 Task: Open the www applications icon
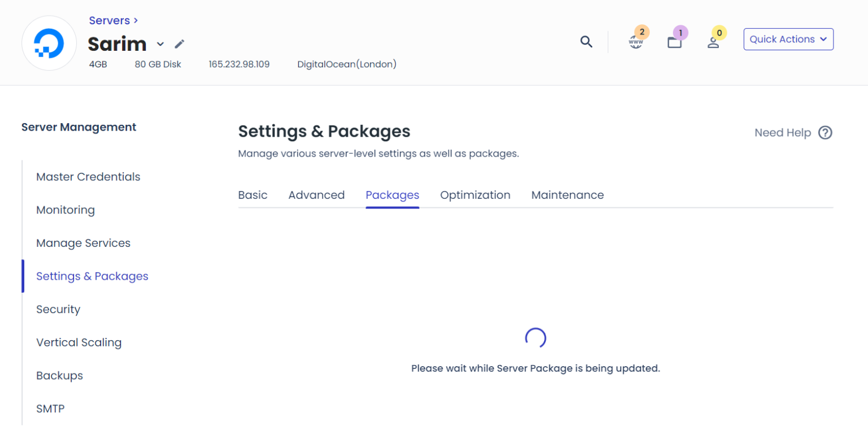point(636,42)
